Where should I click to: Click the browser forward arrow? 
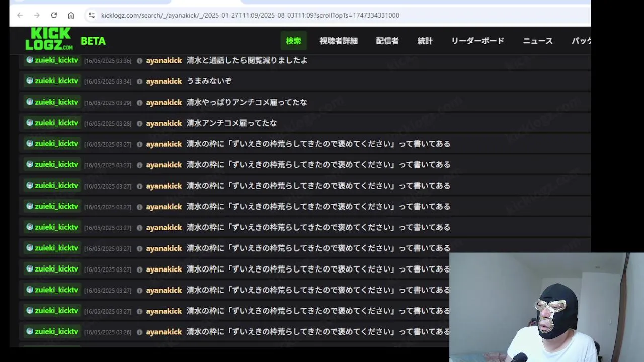(37, 15)
